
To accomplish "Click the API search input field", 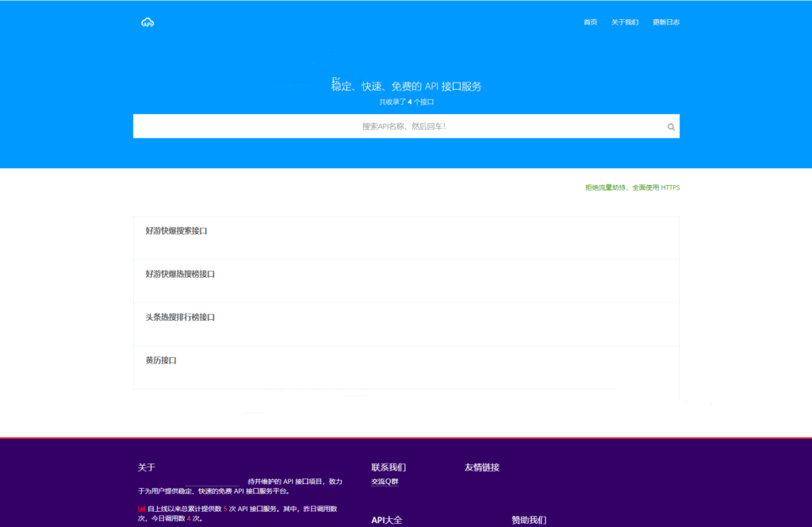I will coord(406,125).
